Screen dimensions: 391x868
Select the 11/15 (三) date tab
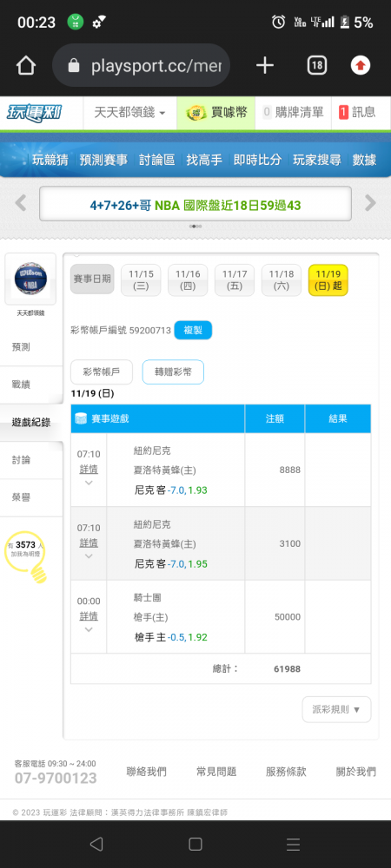pyautogui.click(x=141, y=280)
